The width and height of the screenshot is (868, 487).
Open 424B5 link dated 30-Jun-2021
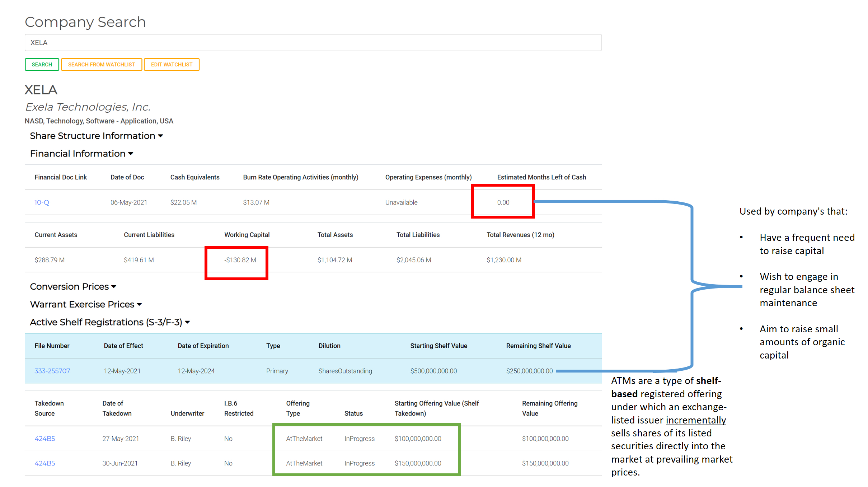point(45,463)
